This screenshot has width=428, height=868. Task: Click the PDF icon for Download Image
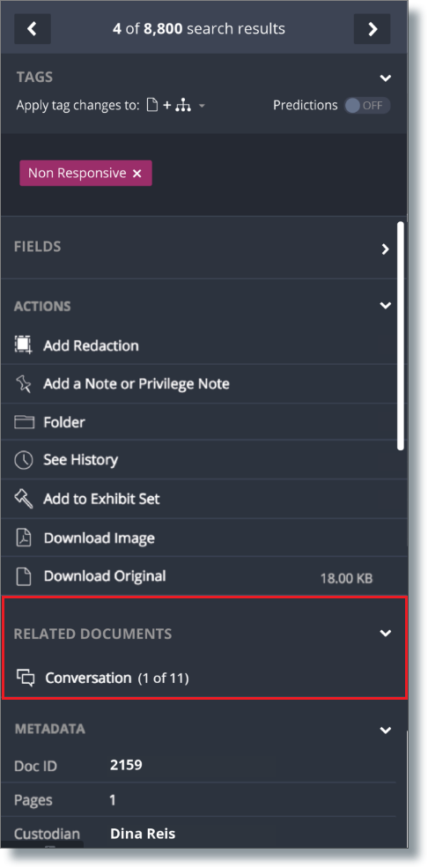23,538
